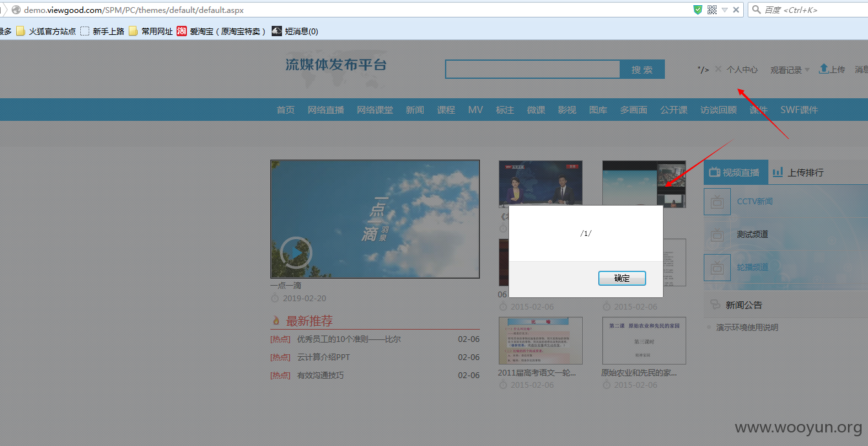The height and width of the screenshot is (446, 868).
Task: Click the 一点一滴 video title
Action: coord(286,285)
